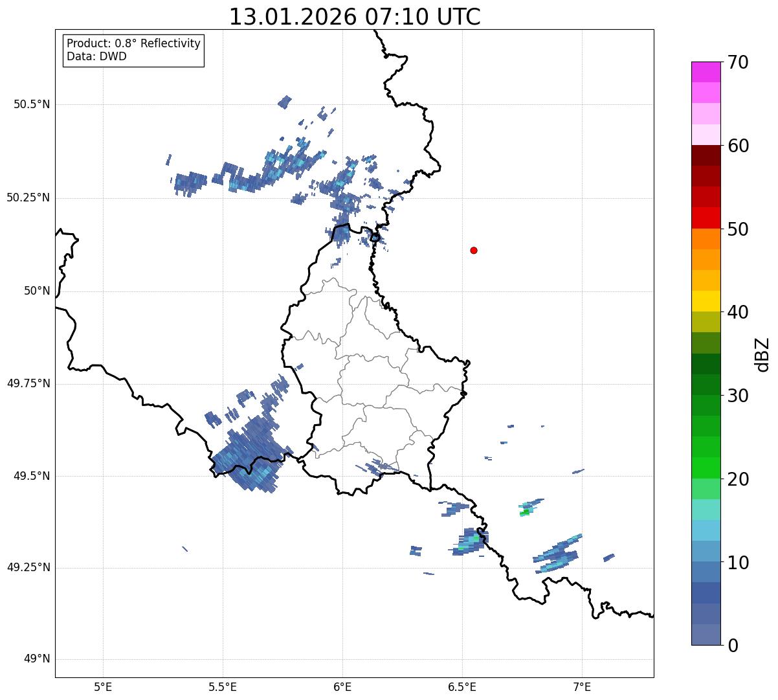Click the 50.25°N latitude label
Viewport: 778px width, 700px height.
(x=28, y=198)
